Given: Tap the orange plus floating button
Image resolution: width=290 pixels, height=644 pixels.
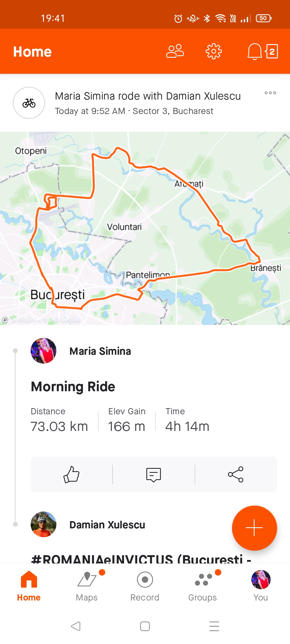Looking at the screenshot, I should pyautogui.click(x=254, y=528).
